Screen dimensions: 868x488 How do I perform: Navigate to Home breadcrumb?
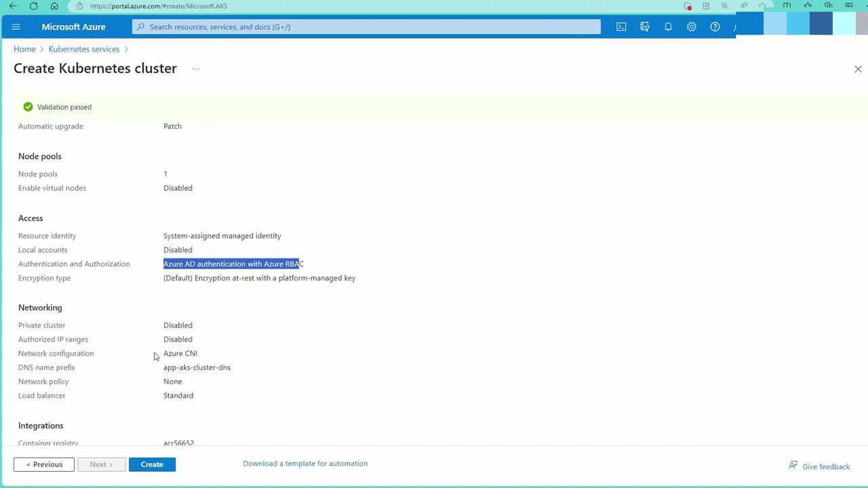(x=24, y=49)
